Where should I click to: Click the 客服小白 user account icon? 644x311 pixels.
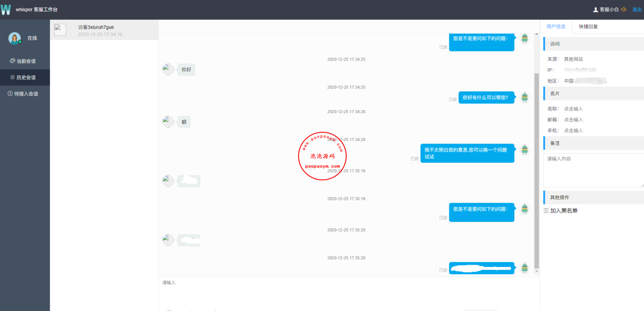click(595, 10)
